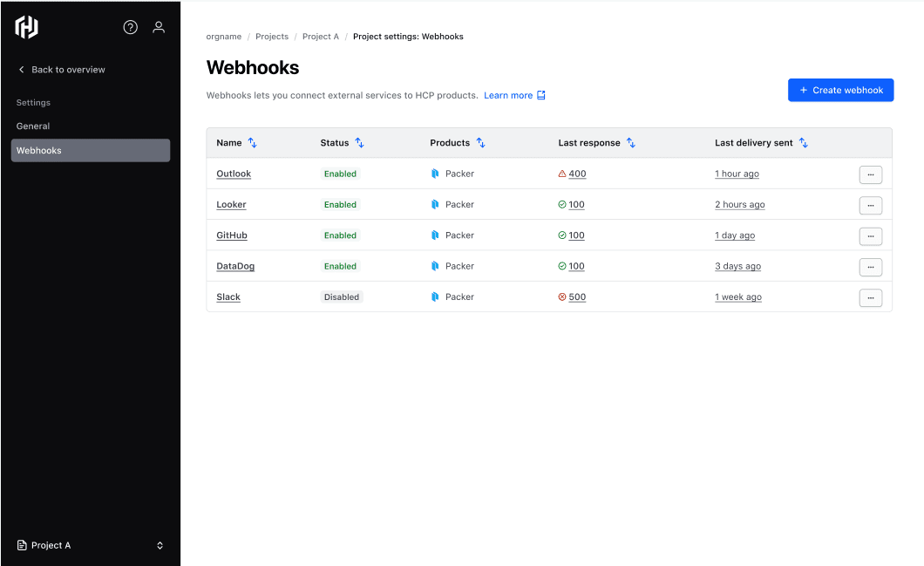
Task: Click the Projects breadcrumb
Action: [272, 37]
